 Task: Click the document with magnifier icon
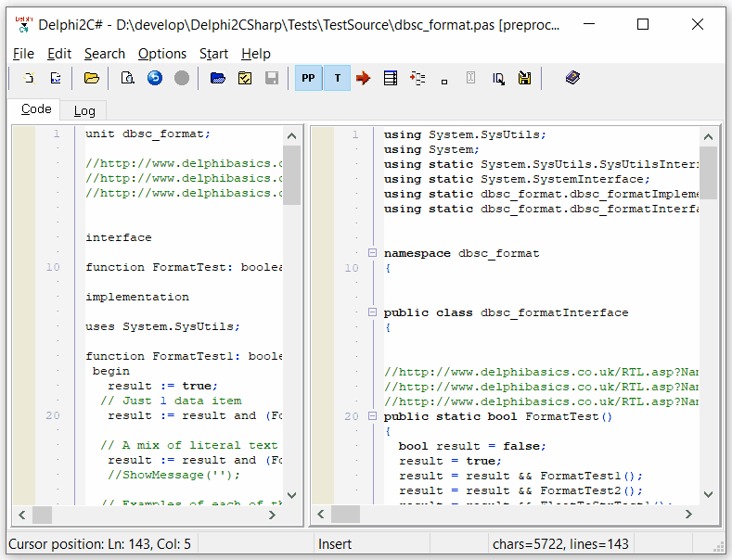tap(127, 78)
